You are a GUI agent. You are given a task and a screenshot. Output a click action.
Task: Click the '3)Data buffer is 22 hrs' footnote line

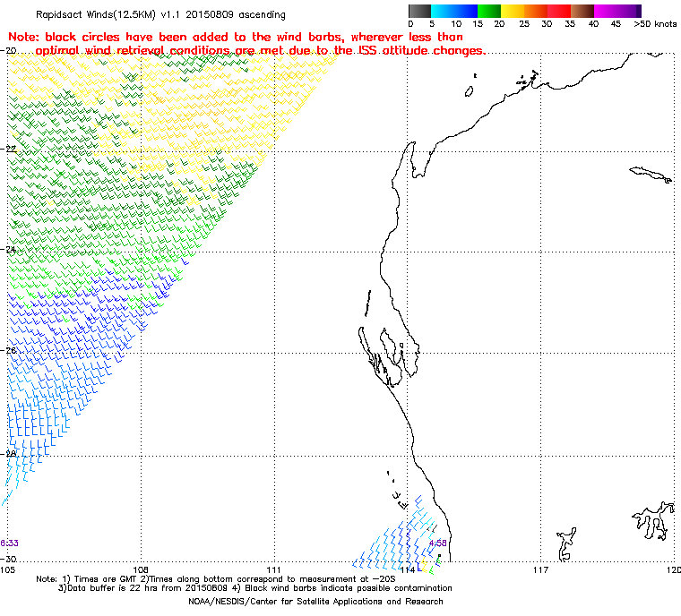tap(255, 588)
